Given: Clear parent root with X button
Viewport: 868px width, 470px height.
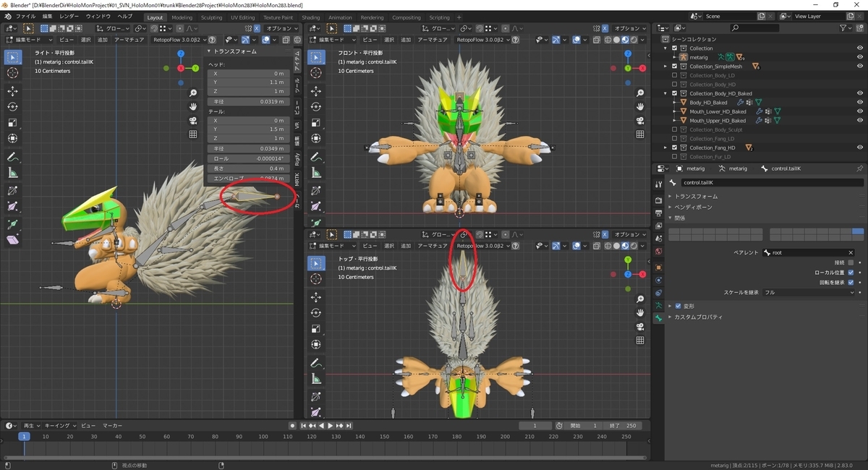Looking at the screenshot, I should pyautogui.click(x=851, y=252).
